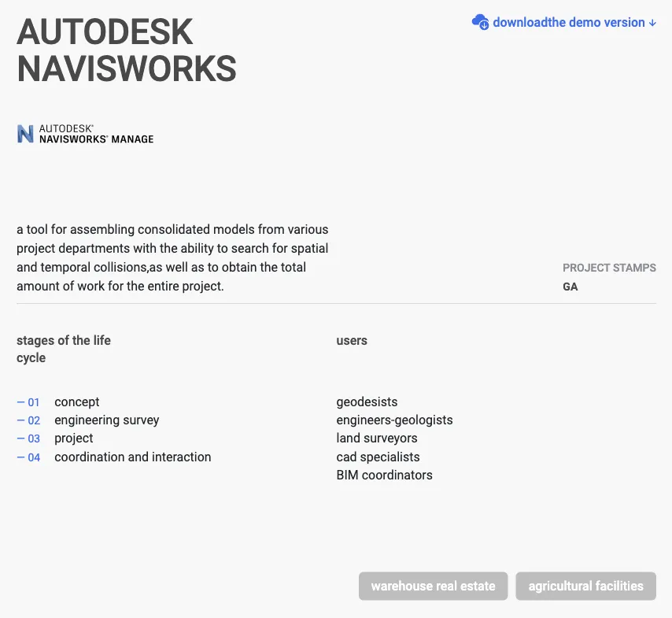Click the Autodesk Navisworks Manage logo text
This screenshot has width=672, height=618.
(x=97, y=134)
